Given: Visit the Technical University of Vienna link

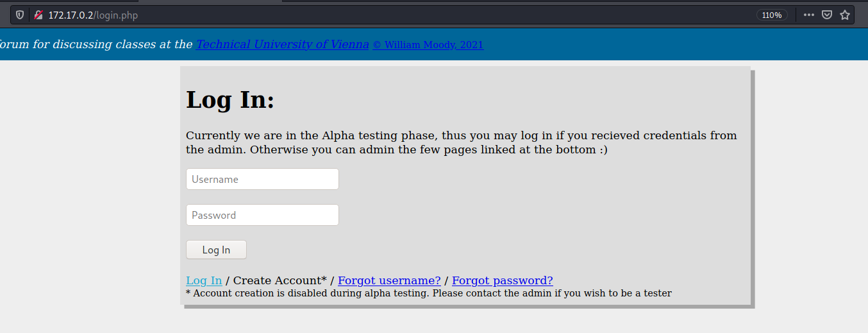Looking at the screenshot, I should click(x=283, y=44).
